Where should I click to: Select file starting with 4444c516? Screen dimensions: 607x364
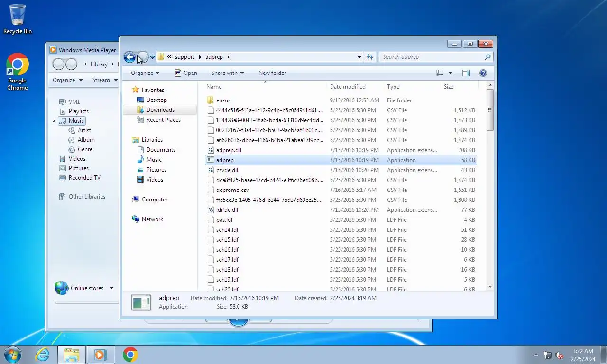pos(340,110)
